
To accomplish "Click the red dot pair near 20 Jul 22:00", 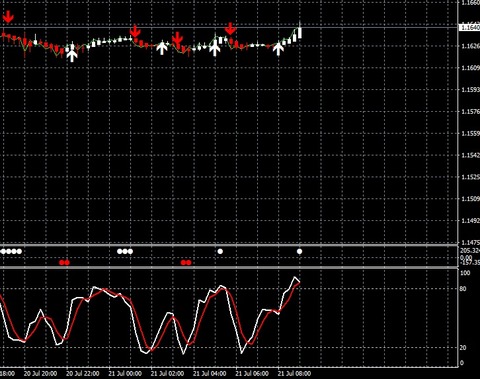I will point(64,263).
